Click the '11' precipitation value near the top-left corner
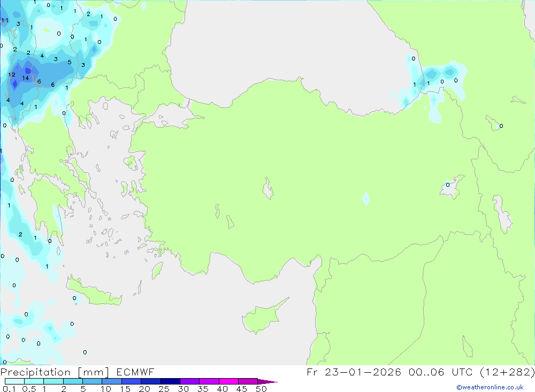The image size is (535, 392). point(5,20)
